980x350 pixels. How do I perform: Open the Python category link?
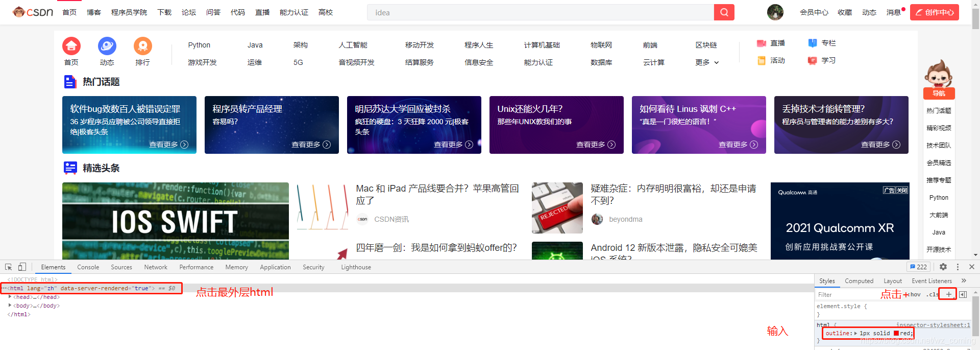199,45
